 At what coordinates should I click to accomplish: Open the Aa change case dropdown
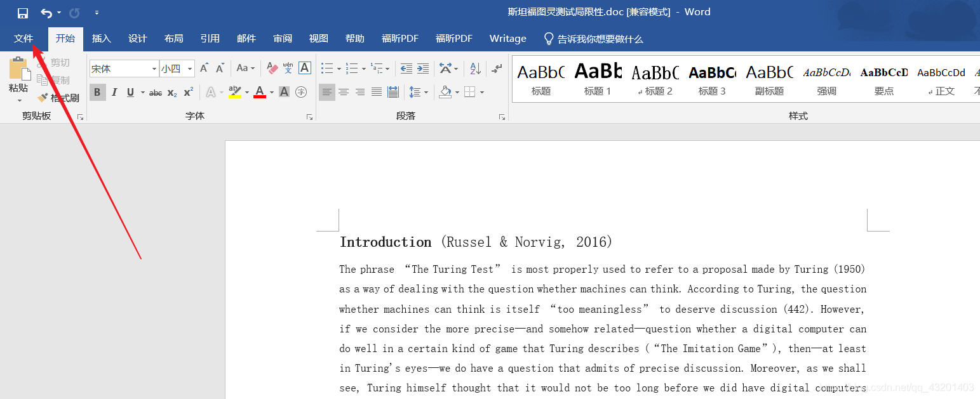pos(245,68)
